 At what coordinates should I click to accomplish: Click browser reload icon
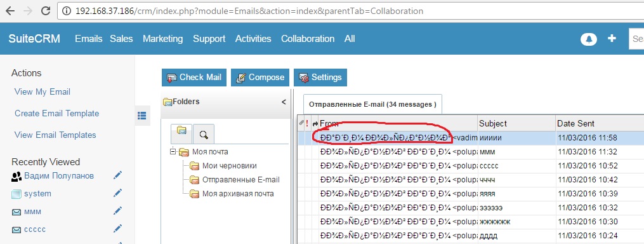pyautogui.click(x=46, y=11)
